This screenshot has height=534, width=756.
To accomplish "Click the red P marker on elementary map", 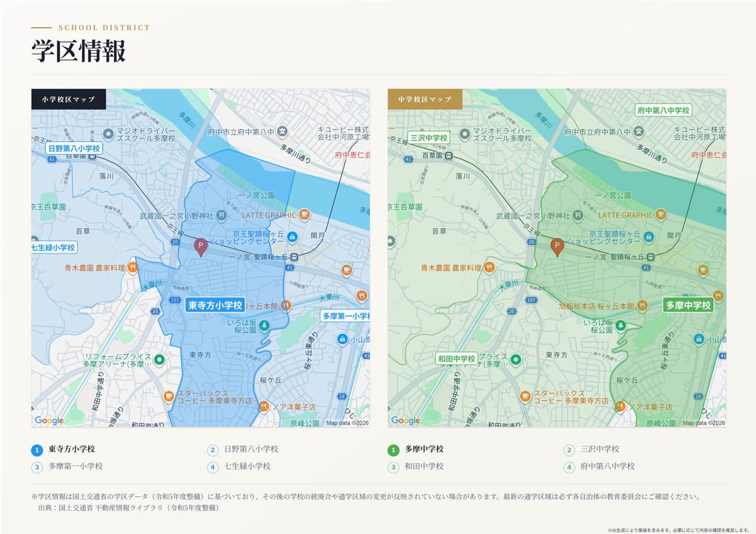I will 201,247.
